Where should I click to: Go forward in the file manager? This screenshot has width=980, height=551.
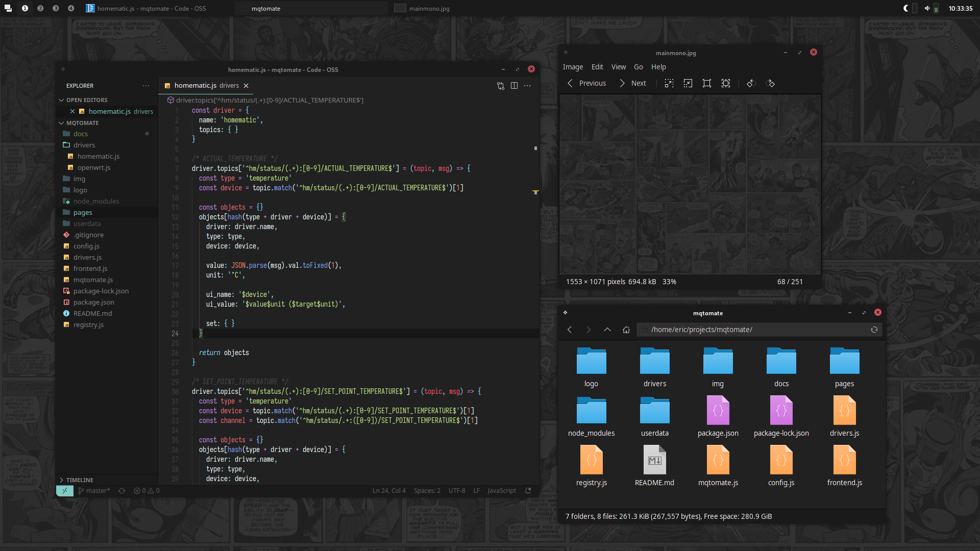click(x=589, y=330)
